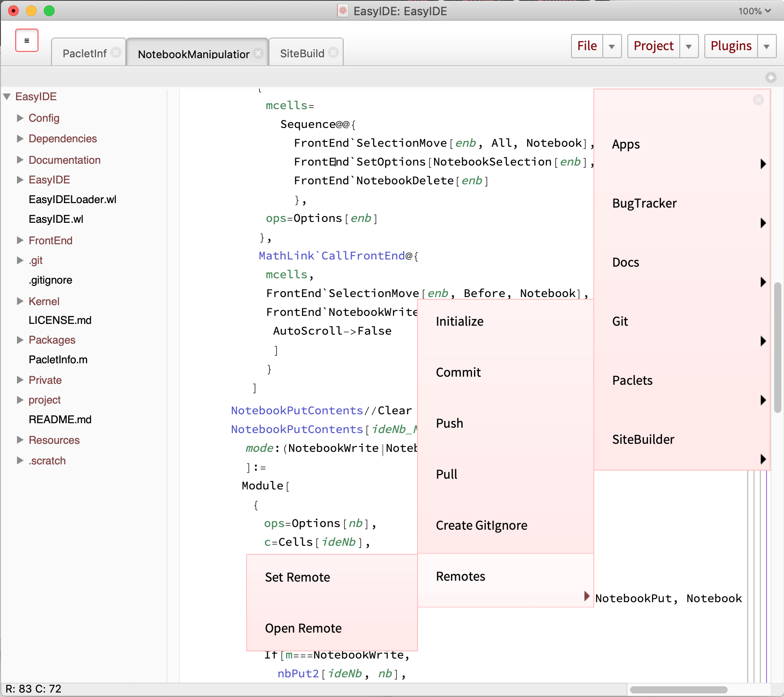Close the SiteBuild tab
The image size is (784, 697).
(333, 53)
